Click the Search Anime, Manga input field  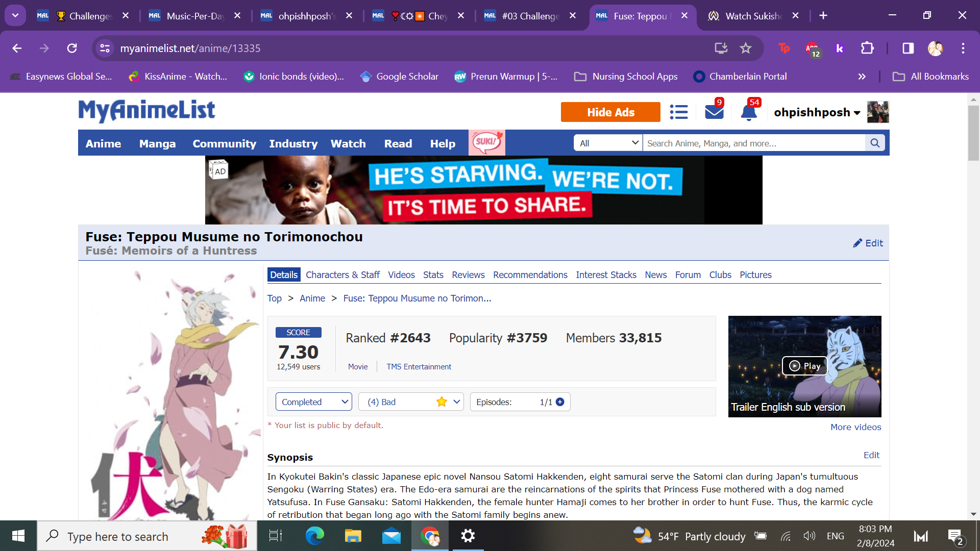tap(753, 143)
